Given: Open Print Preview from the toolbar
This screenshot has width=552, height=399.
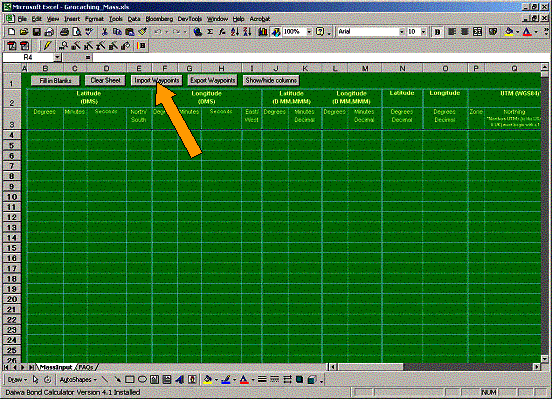Looking at the screenshot, I should tap(76, 32).
